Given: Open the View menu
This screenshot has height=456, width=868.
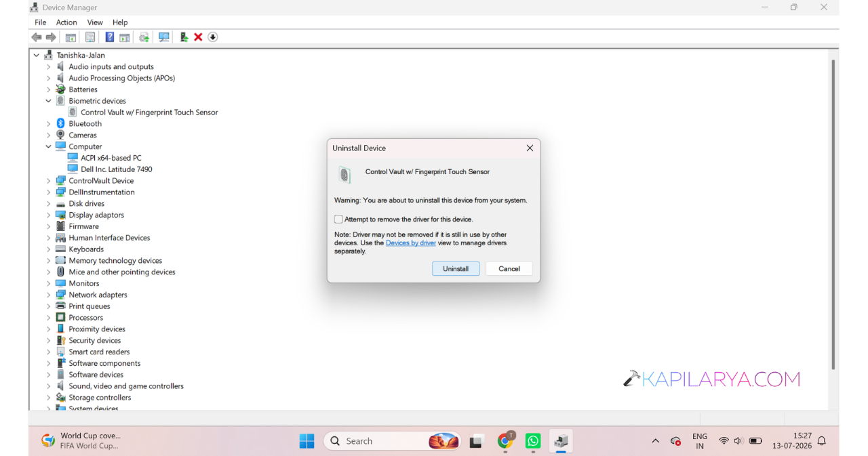Looking at the screenshot, I should pos(95,22).
